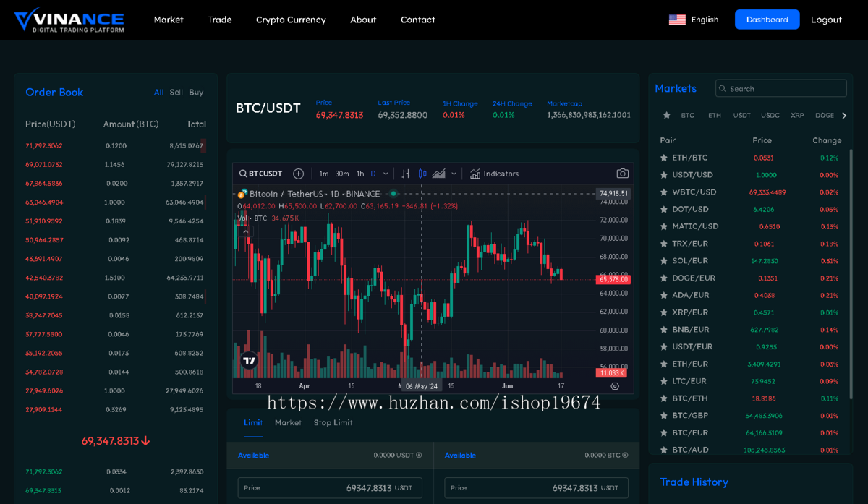Favorite the SOL/EUR pair star
Image resolution: width=868 pixels, height=504 pixels.
664,261
